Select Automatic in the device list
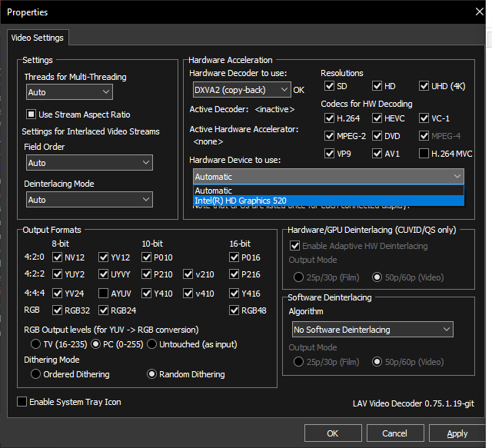 (x=328, y=191)
